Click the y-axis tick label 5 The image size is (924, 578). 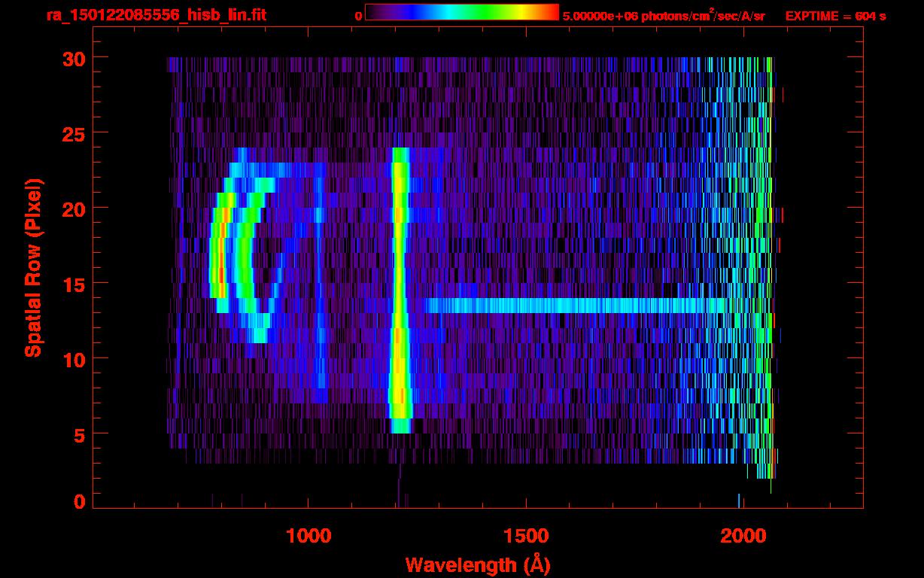(x=78, y=434)
